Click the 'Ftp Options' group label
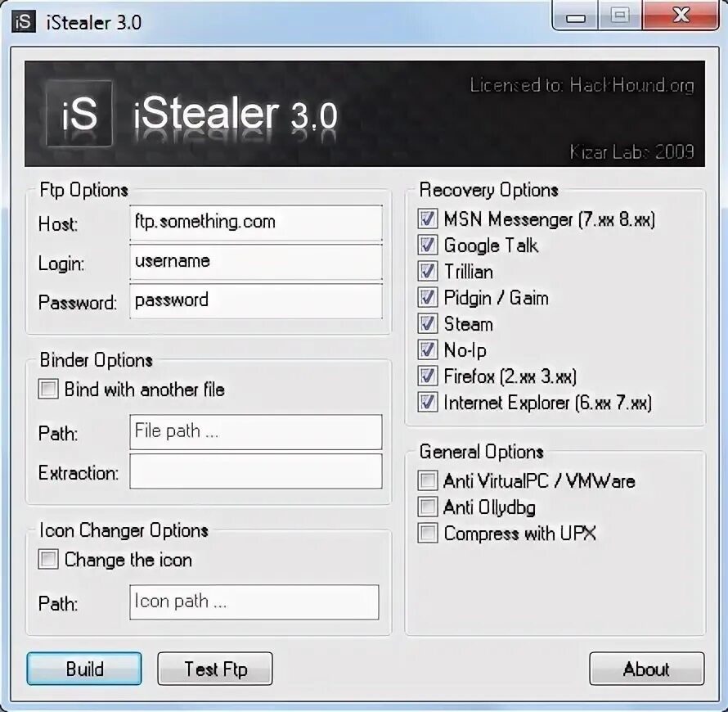The height and width of the screenshot is (712, 728). tap(84, 190)
